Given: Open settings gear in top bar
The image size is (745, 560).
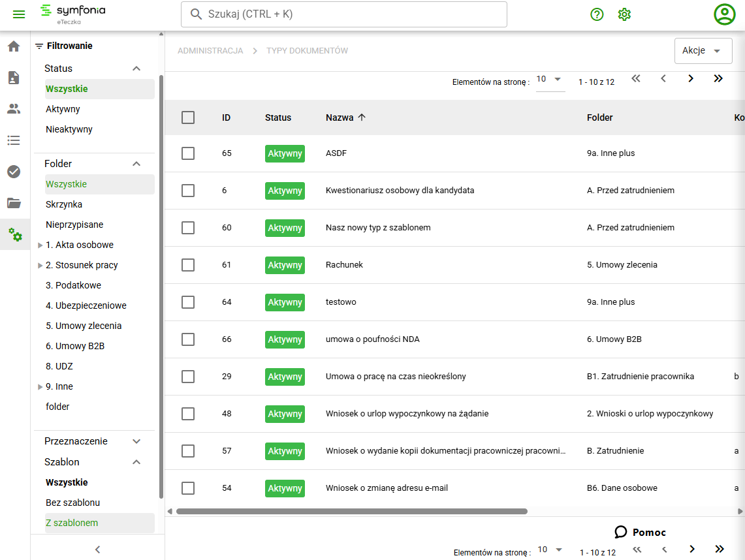Looking at the screenshot, I should pyautogui.click(x=624, y=14).
